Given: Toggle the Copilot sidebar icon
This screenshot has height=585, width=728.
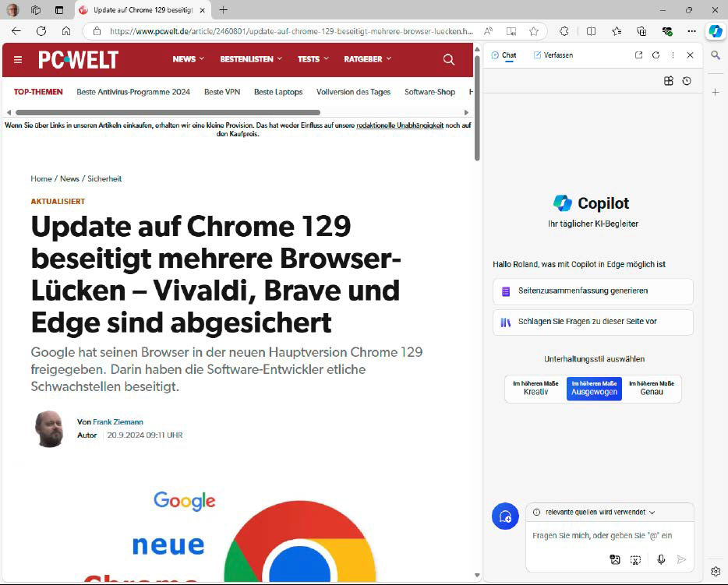Looking at the screenshot, I should [716, 31].
